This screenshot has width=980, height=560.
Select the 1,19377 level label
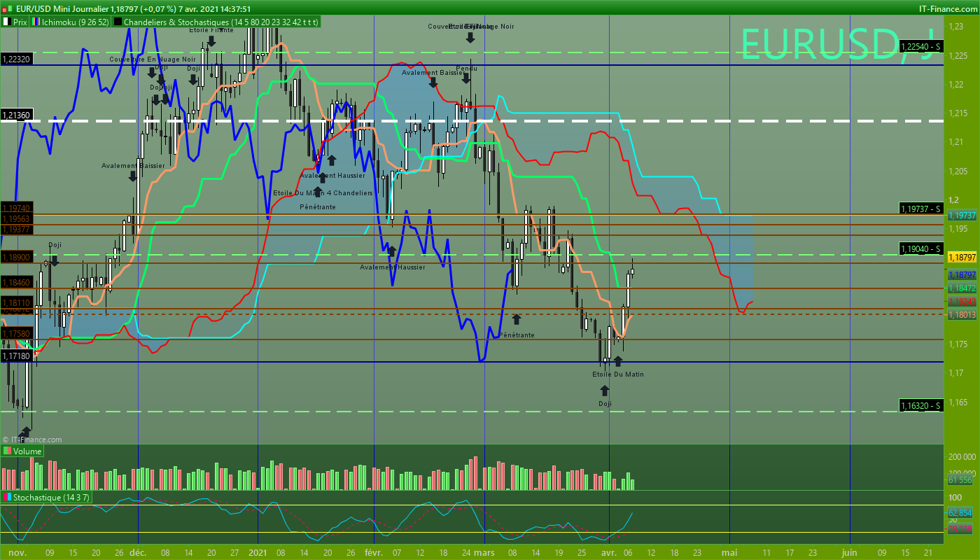(17, 229)
